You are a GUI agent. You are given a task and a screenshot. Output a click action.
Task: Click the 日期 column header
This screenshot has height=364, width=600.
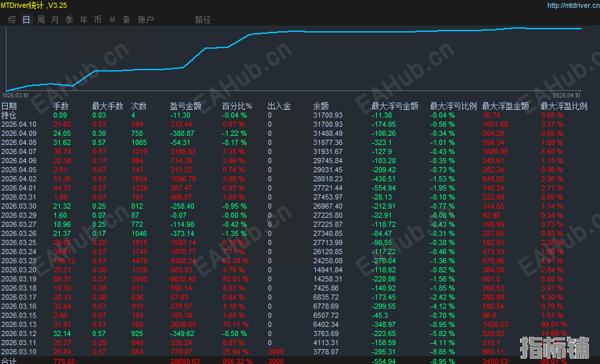9,106
